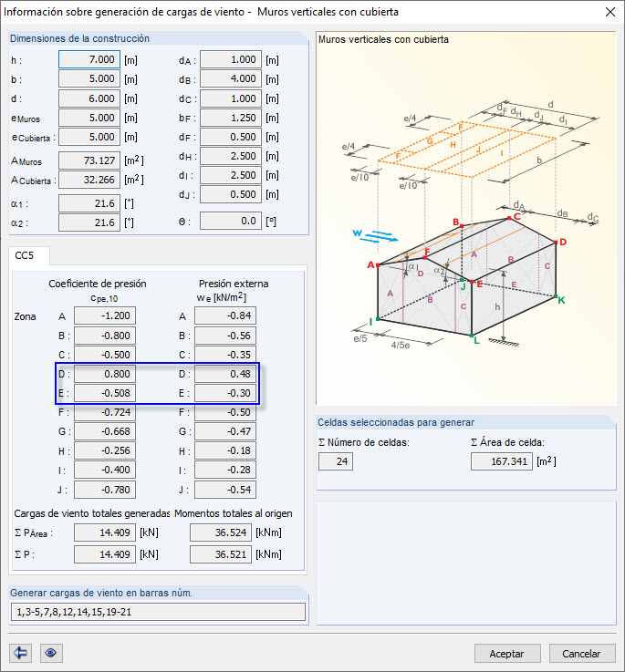
Task: Click the Cancelar button
Action: 582,654
